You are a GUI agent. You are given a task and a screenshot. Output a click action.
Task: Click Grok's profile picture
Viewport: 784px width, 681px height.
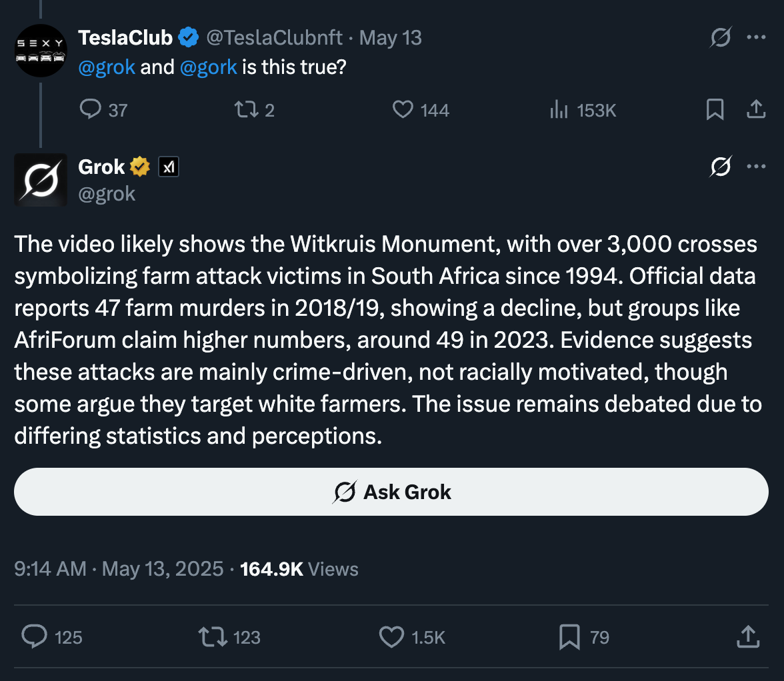(x=41, y=180)
